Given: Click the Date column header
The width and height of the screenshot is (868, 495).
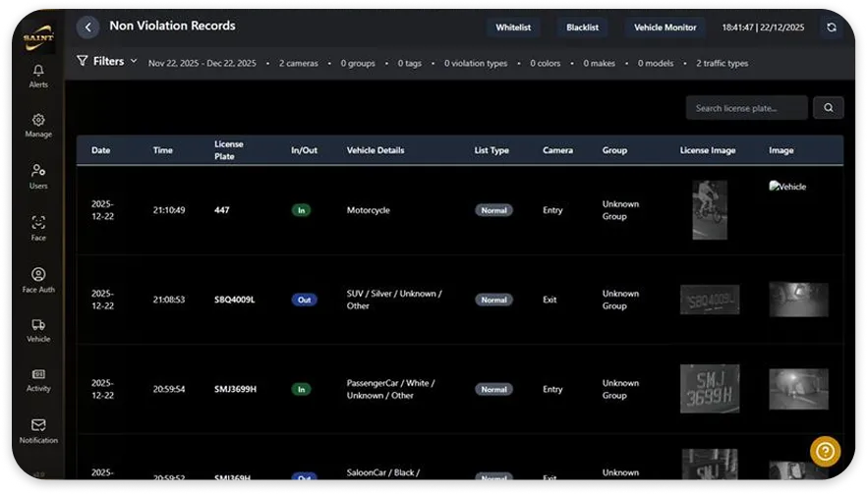Looking at the screenshot, I should click(x=101, y=150).
